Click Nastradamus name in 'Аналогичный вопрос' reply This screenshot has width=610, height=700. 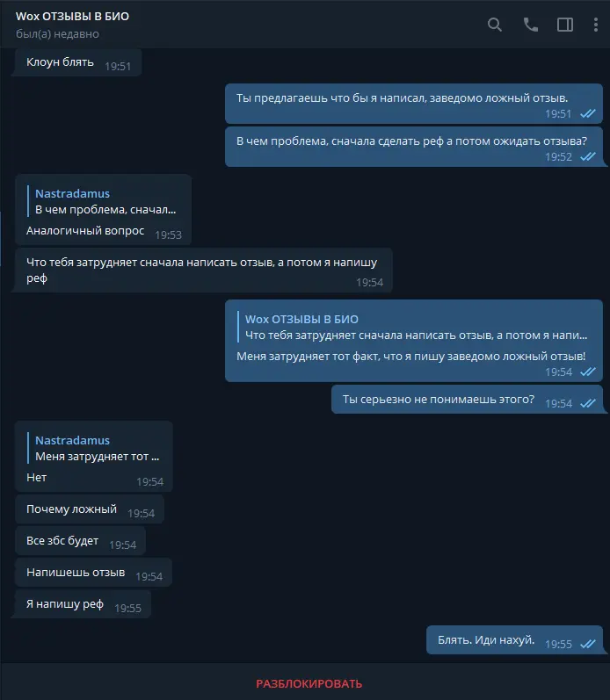72,194
